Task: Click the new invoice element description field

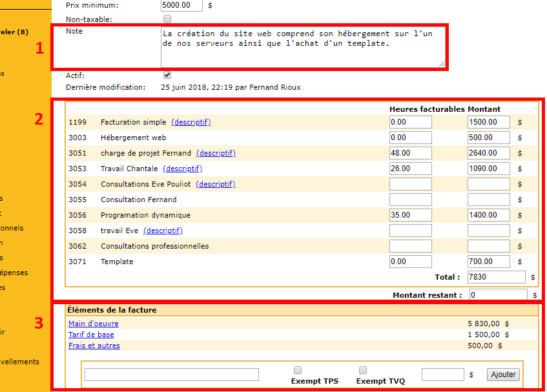Action: [x=171, y=375]
